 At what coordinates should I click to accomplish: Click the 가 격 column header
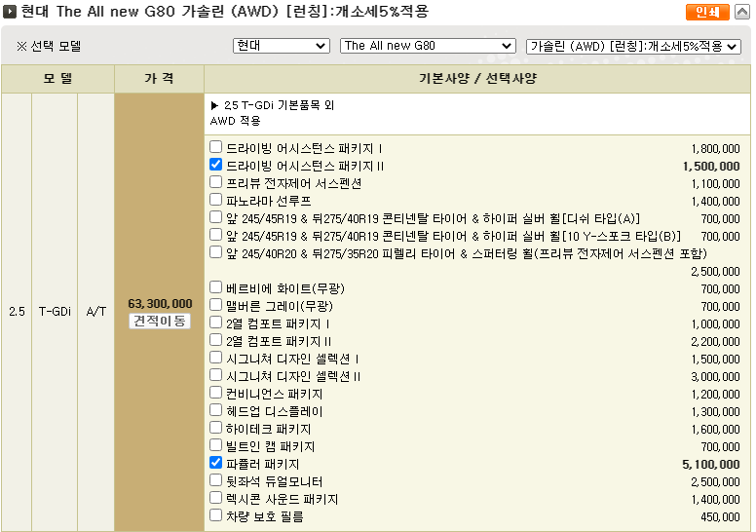[x=159, y=78]
